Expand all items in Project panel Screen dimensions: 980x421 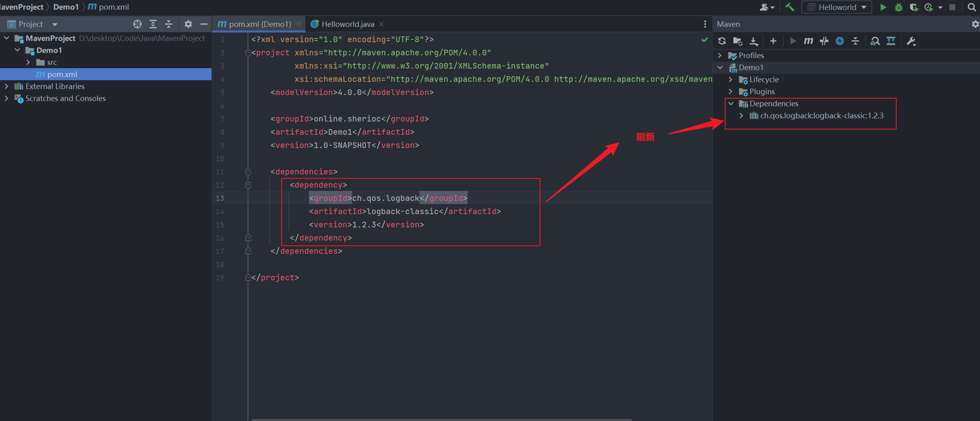click(x=153, y=24)
